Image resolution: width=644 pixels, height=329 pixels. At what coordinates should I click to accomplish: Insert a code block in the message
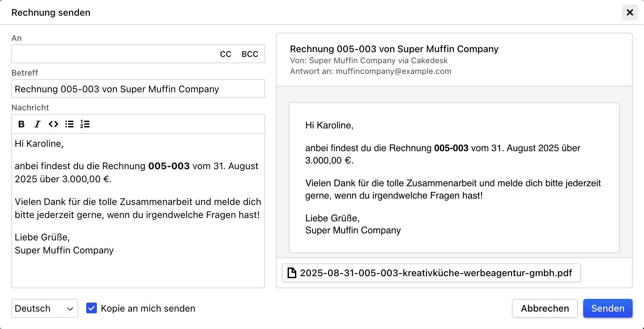pos(53,124)
